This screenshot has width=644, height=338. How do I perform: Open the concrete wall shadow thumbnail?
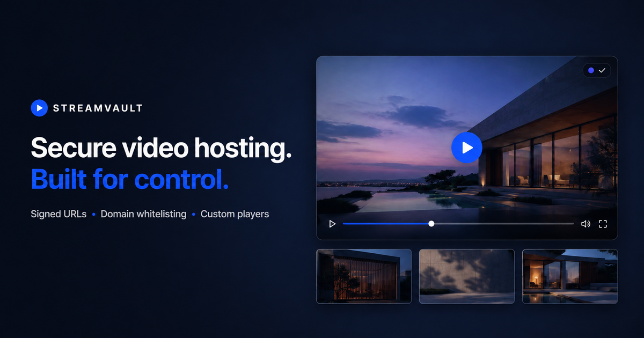point(467,276)
